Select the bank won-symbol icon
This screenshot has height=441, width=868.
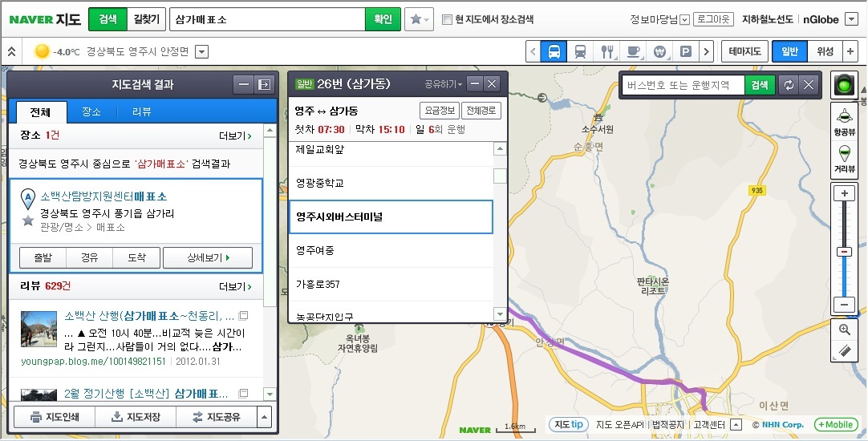[659, 52]
